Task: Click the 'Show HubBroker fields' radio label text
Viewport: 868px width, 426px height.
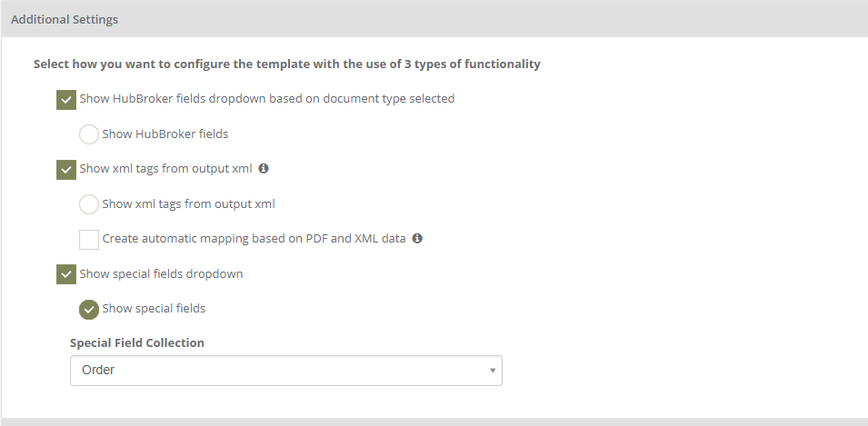Action: pos(165,134)
